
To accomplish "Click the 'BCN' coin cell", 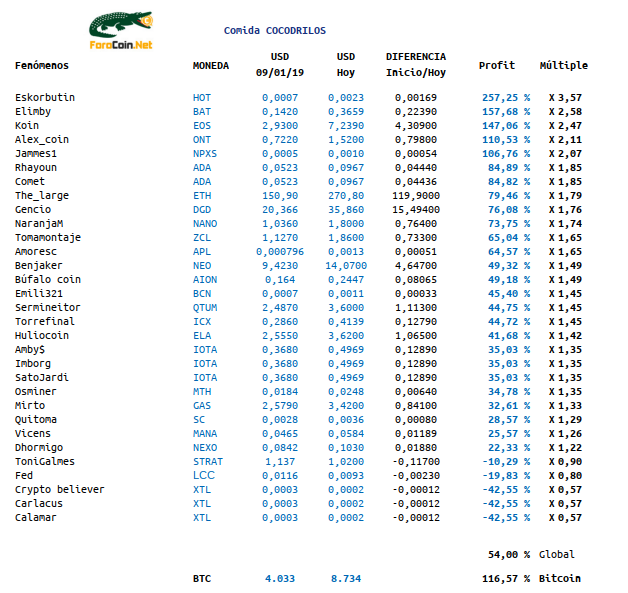I will pyautogui.click(x=202, y=294).
